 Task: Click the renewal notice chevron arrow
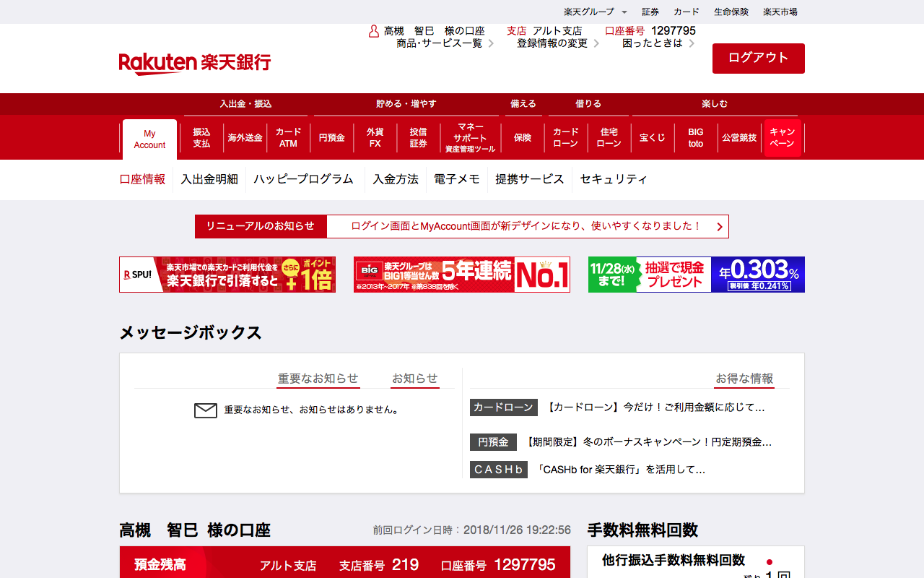(720, 227)
